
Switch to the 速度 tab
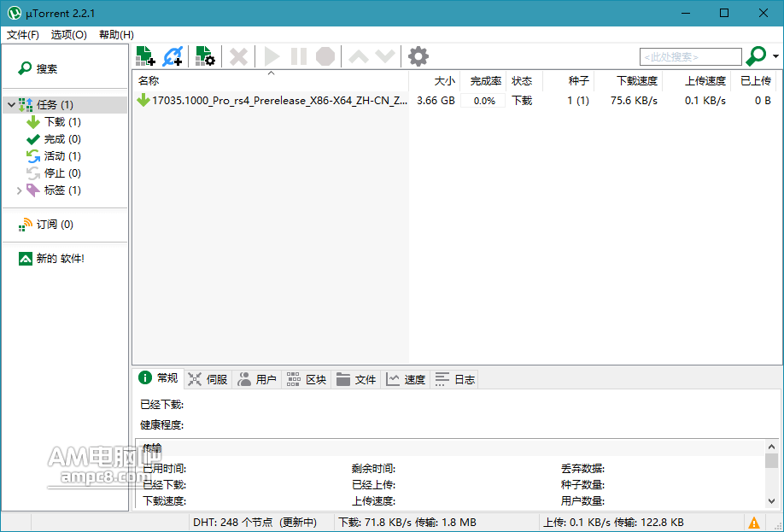click(406, 379)
